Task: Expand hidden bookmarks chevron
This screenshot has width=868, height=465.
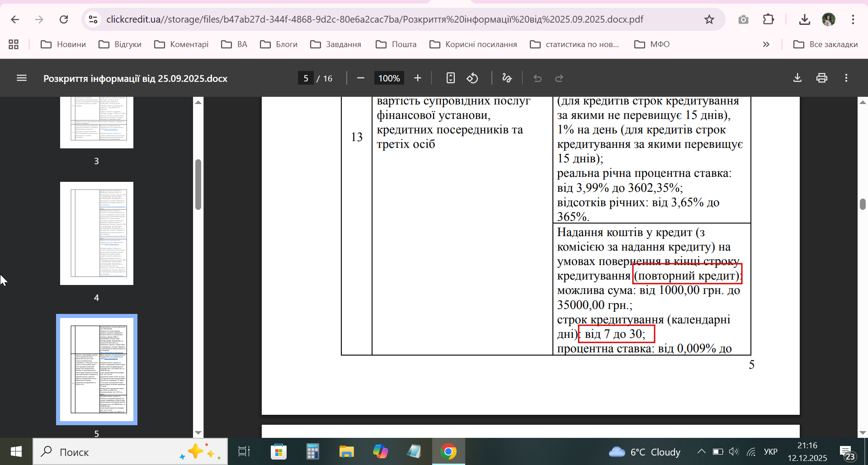Action: coord(766,44)
